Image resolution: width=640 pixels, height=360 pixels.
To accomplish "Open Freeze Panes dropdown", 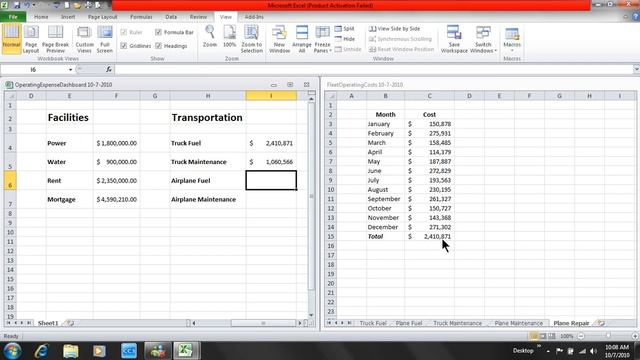I will [322, 39].
